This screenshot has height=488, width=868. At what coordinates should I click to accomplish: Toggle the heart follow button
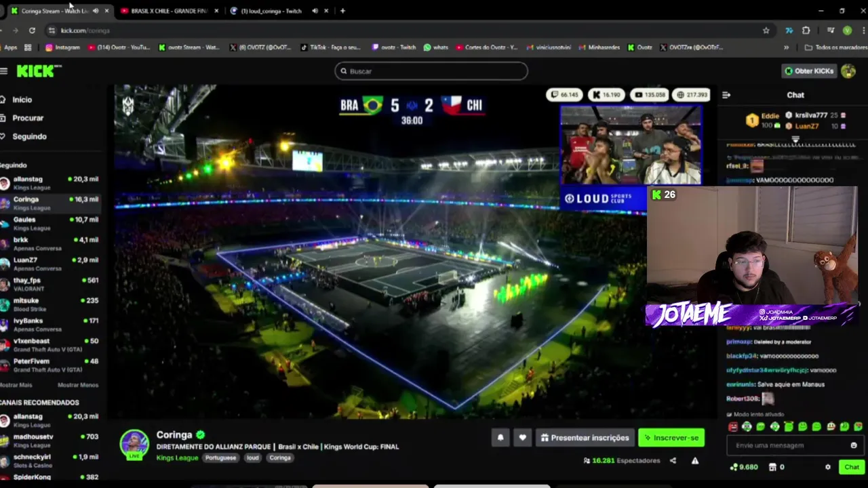(522, 438)
